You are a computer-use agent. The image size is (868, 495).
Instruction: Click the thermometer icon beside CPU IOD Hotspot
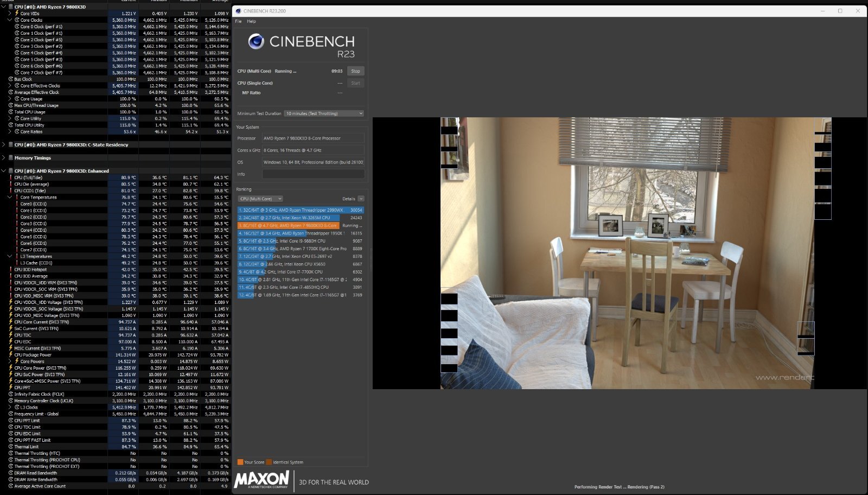11,269
